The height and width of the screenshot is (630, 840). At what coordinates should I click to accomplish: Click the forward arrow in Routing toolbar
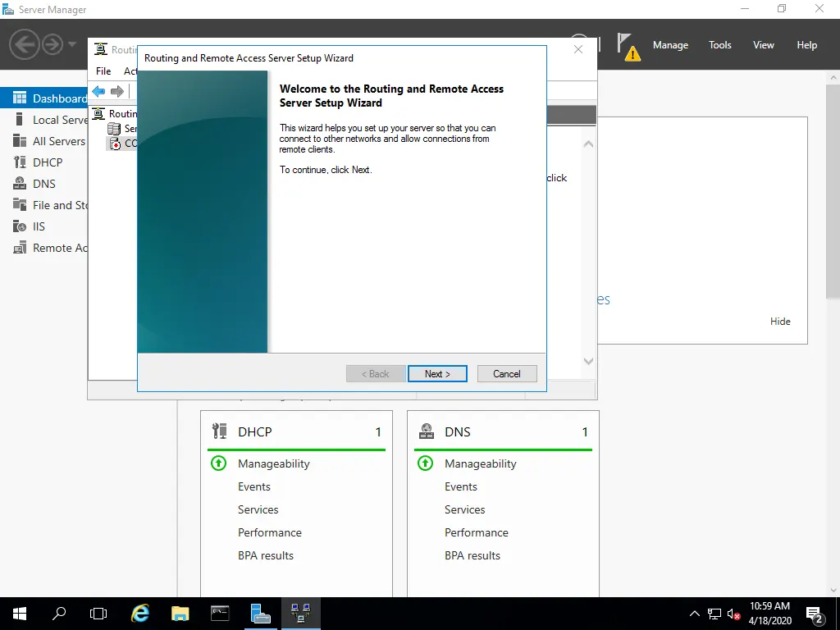click(116, 91)
